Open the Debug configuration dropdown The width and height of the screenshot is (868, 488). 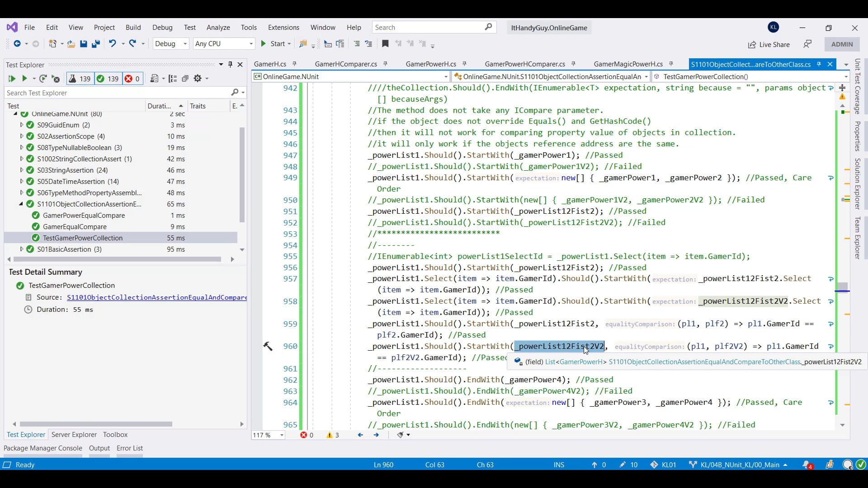(x=170, y=44)
